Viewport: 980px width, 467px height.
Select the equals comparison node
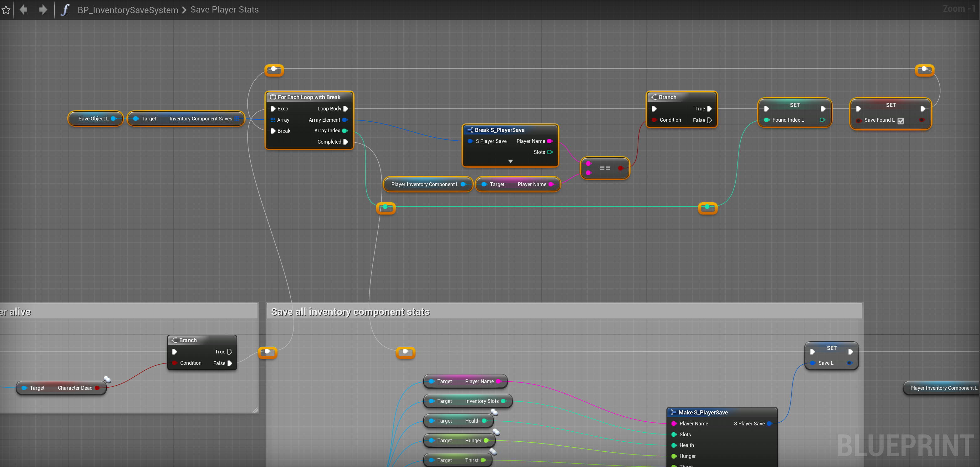tap(605, 168)
